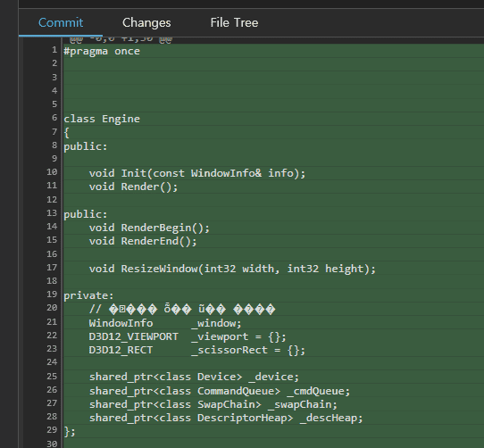Viewport: 484px width, 448px height.
Task: Click the 'void RenderEnd();' line
Action: click(143, 241)
